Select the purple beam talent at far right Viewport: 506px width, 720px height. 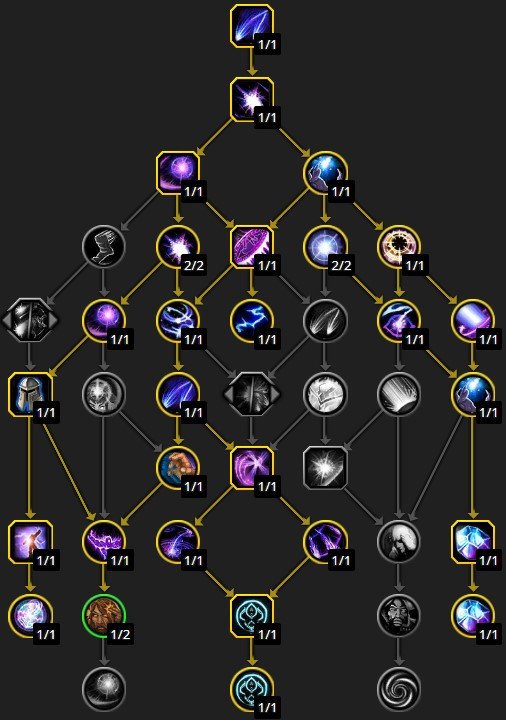tap(473, 320)
